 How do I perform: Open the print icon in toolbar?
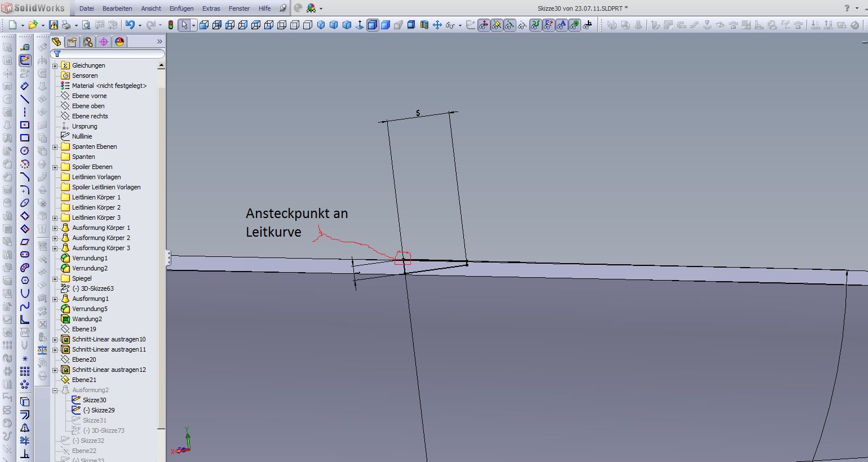click(x=67, y=25)
